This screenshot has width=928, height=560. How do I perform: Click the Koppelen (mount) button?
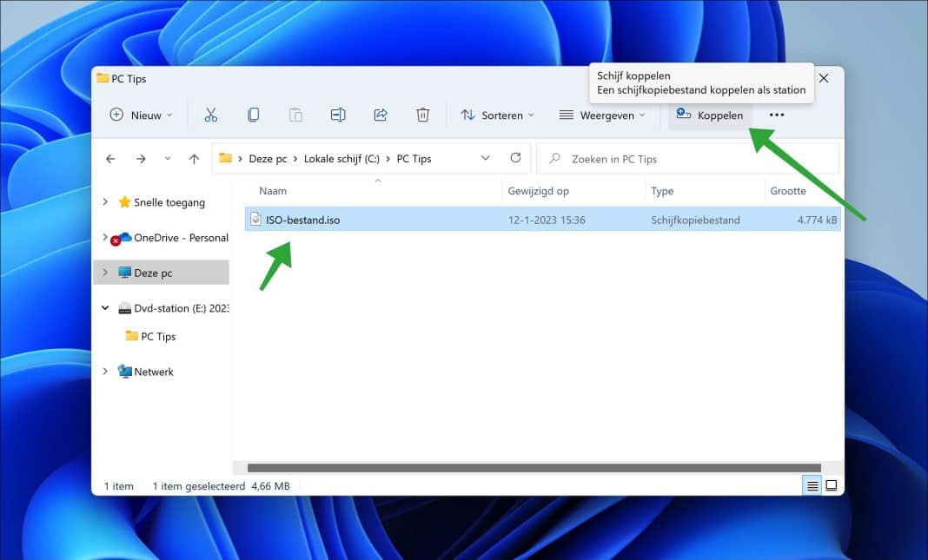(711, 115)
